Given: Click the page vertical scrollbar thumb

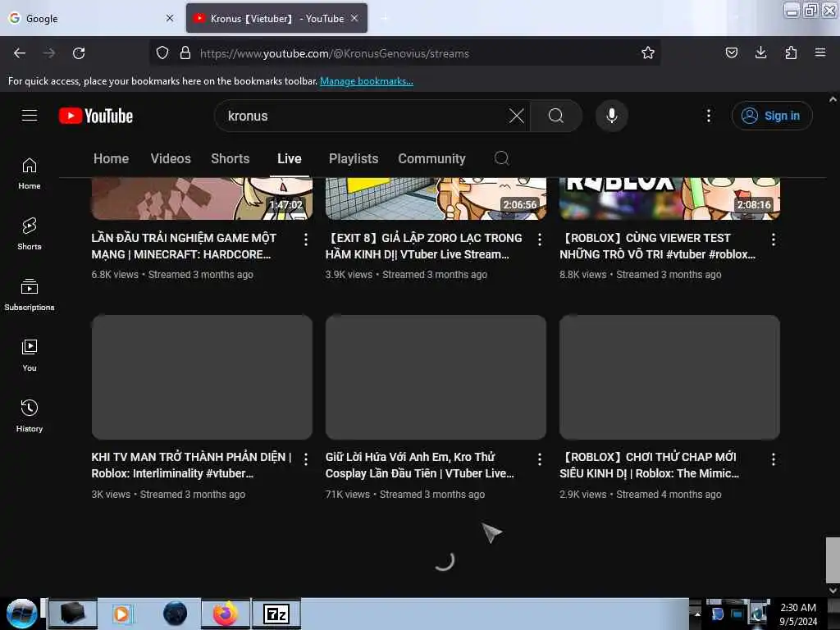Looking at the screenshot, I should tap(833, 559).
